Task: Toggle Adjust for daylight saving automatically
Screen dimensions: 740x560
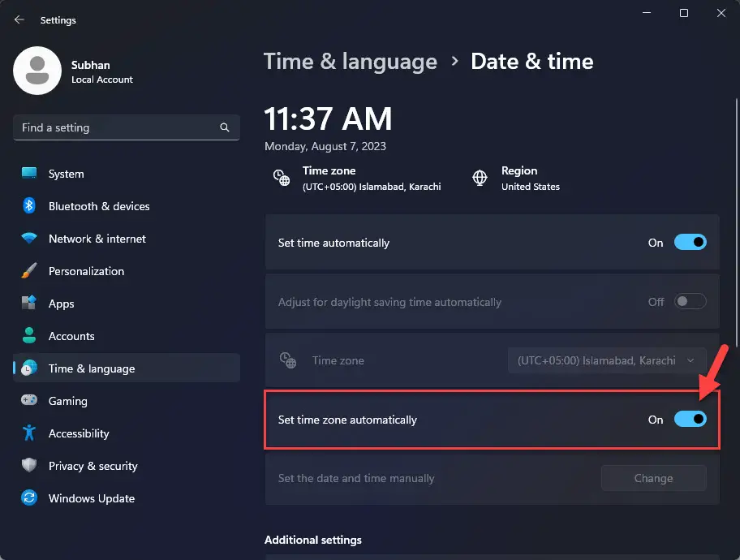Action: (690, 301)
